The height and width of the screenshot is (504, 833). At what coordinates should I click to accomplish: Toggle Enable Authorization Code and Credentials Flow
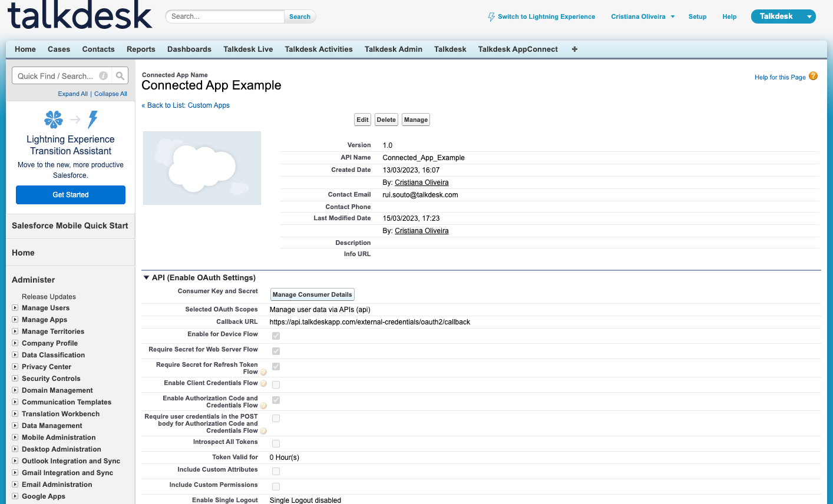(x=276, y=400)
